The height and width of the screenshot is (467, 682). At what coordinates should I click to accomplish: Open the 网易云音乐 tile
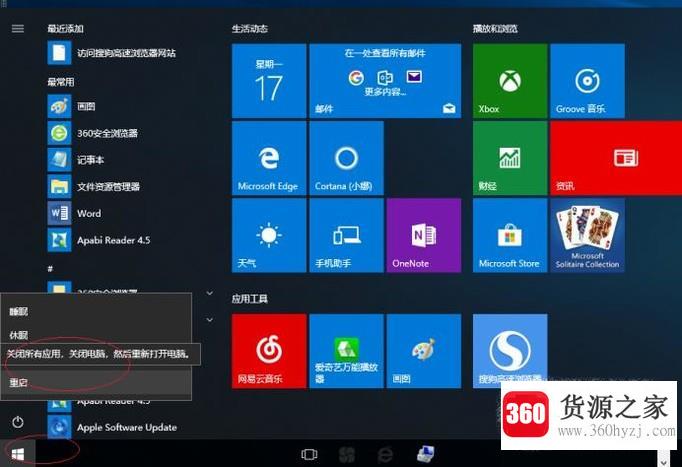pyautogui.click(x=269, y=351)
